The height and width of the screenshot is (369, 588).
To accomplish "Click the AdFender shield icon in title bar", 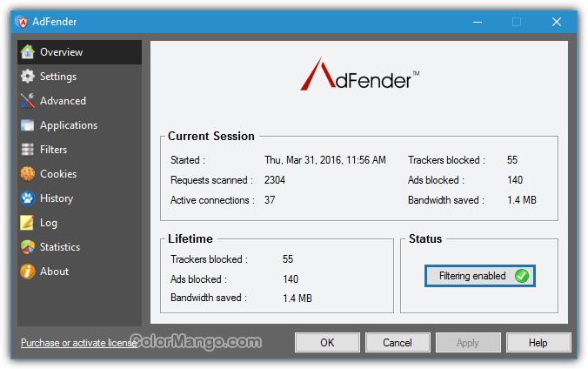I will point(22,22).
